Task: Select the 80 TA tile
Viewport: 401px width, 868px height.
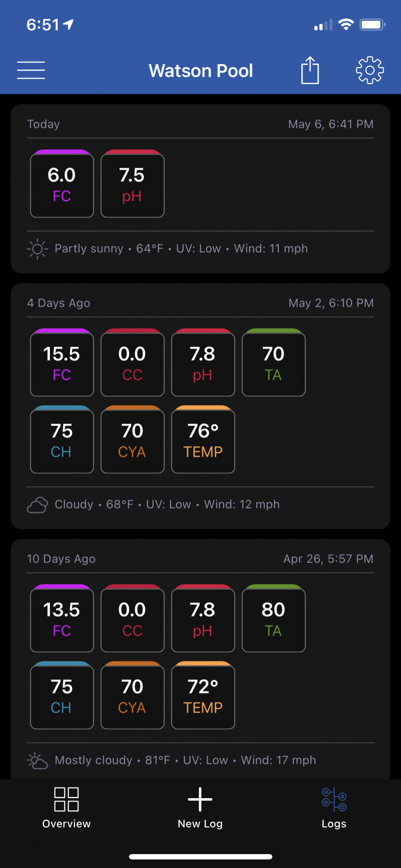Action: (x=274, y=618)
